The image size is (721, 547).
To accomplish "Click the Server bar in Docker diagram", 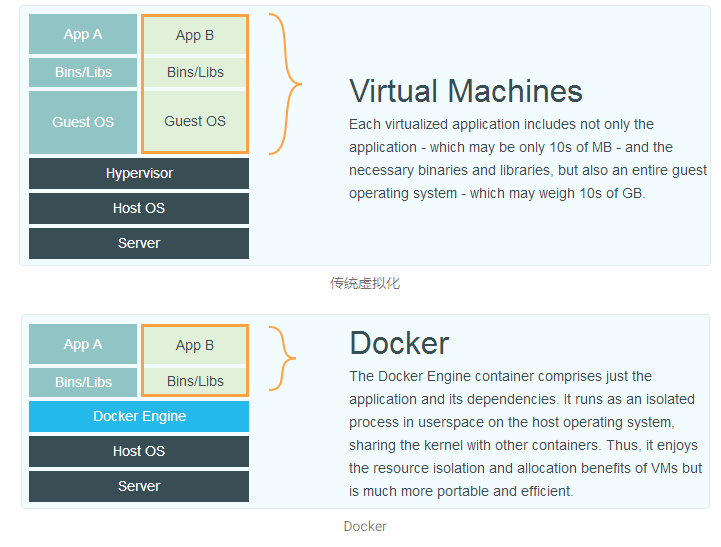I will point(139,486).
